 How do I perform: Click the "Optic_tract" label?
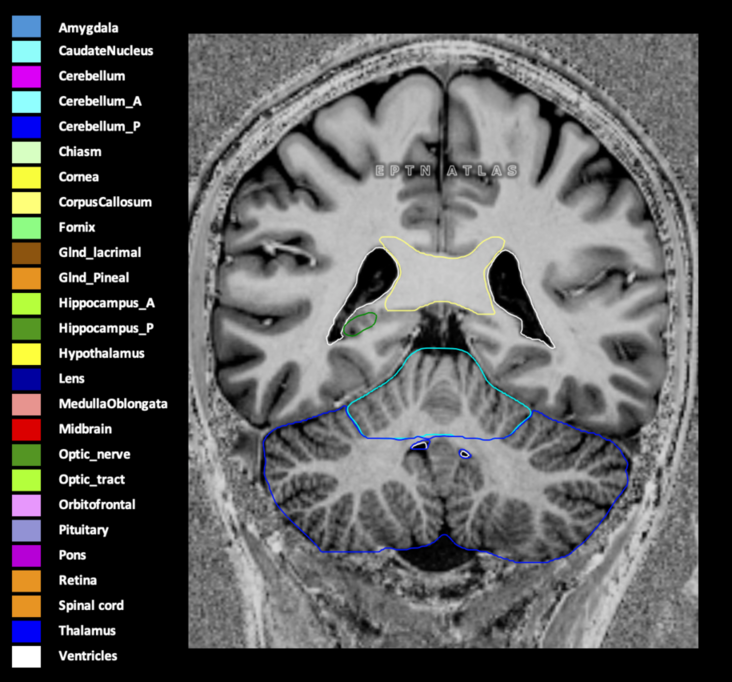92,479
